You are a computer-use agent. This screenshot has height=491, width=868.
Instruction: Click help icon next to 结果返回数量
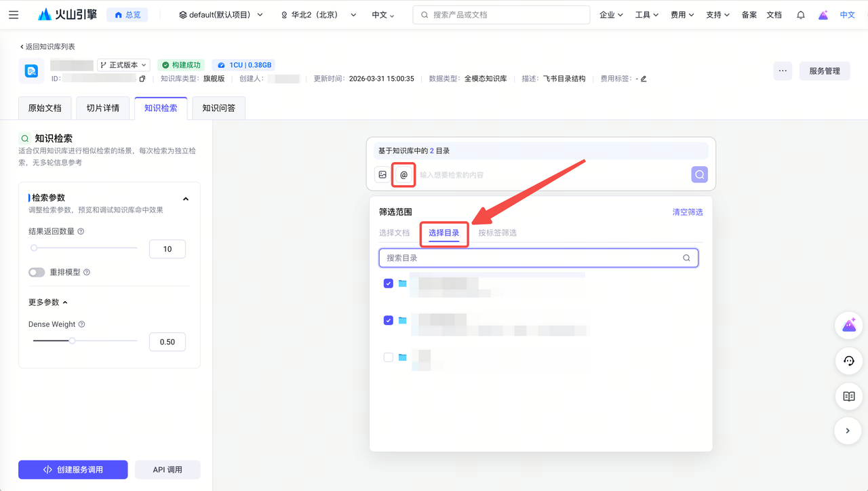(x=81, y=231)
